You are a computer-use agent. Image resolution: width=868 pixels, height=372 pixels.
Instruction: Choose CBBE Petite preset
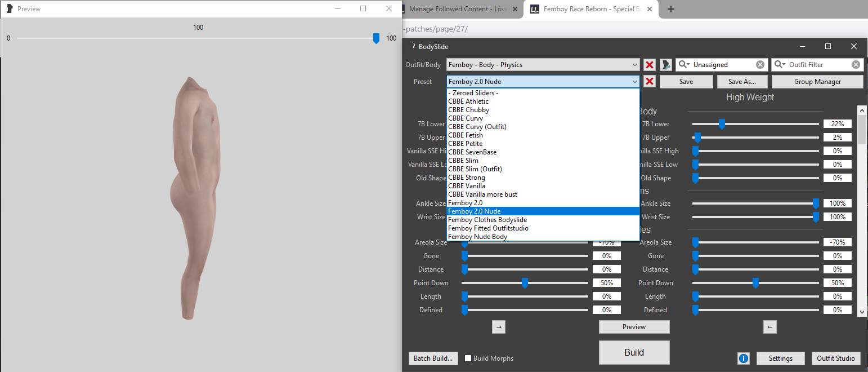[543, 144]
